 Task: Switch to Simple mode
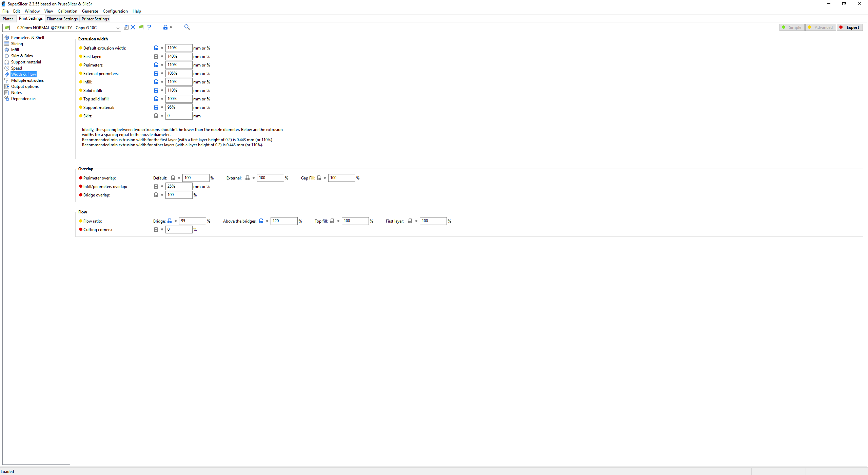(x=792, y=27)
